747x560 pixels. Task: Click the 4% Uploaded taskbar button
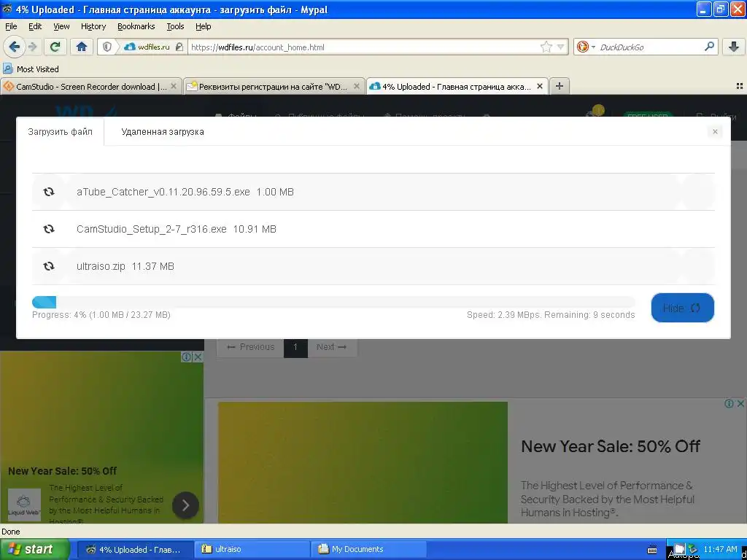coord(136,549)
